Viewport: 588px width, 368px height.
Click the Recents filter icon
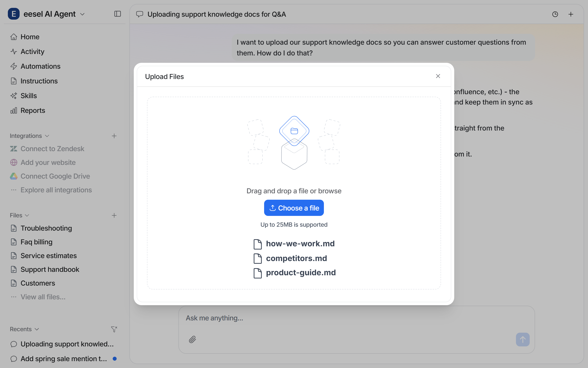[x=114, y=329]
